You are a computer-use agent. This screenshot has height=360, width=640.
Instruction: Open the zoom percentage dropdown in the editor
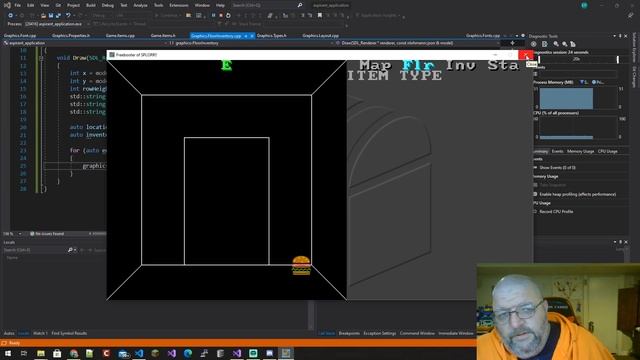tap(20, 234)
